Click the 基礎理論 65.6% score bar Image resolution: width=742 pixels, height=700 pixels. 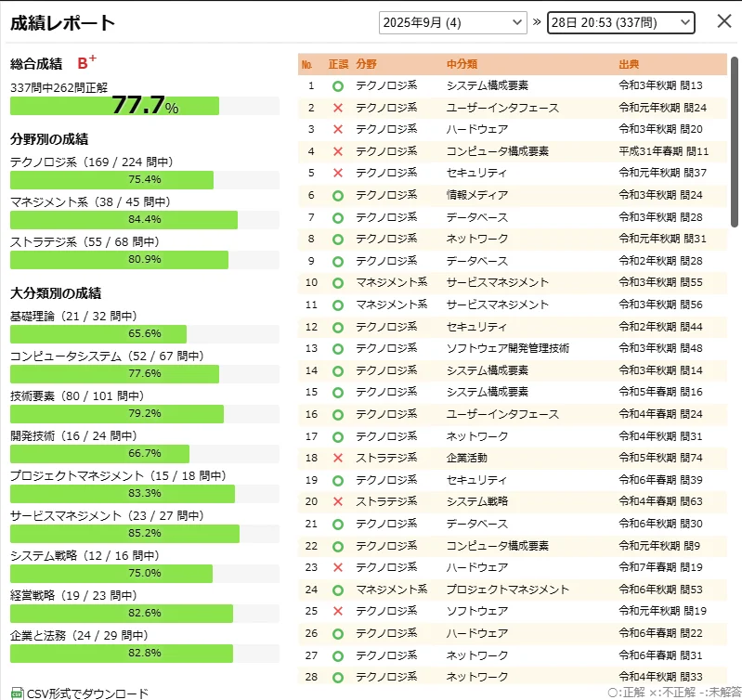[145, 334]
